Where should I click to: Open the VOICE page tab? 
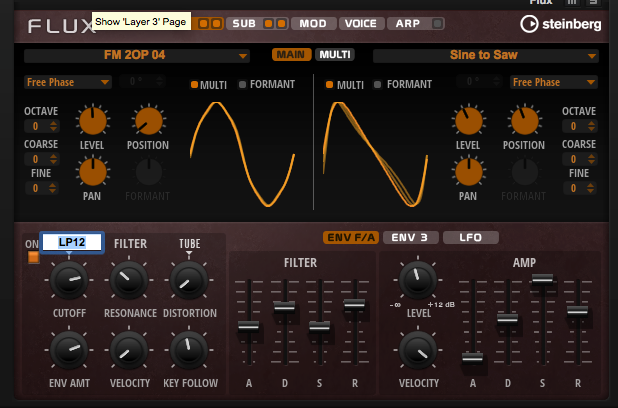(361, 24)
